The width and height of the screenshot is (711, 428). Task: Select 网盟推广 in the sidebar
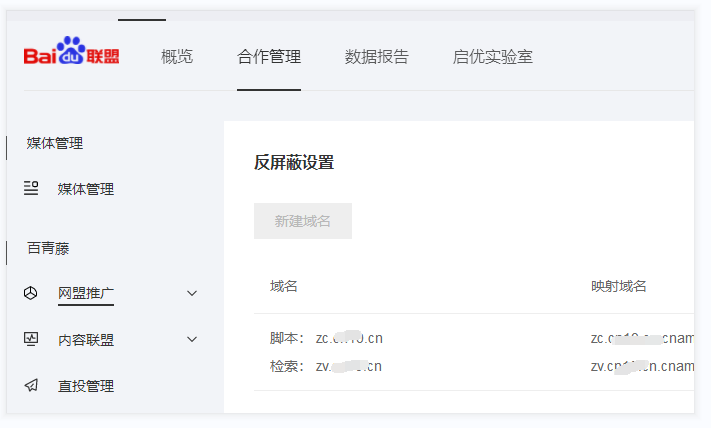86,293
